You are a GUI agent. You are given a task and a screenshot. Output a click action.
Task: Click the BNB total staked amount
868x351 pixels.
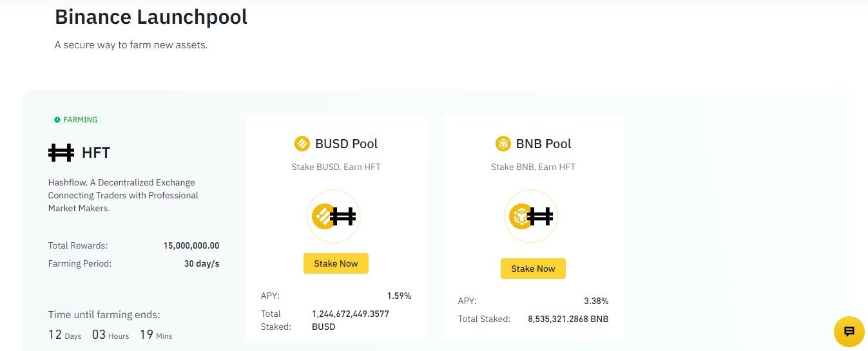[568, 319]
